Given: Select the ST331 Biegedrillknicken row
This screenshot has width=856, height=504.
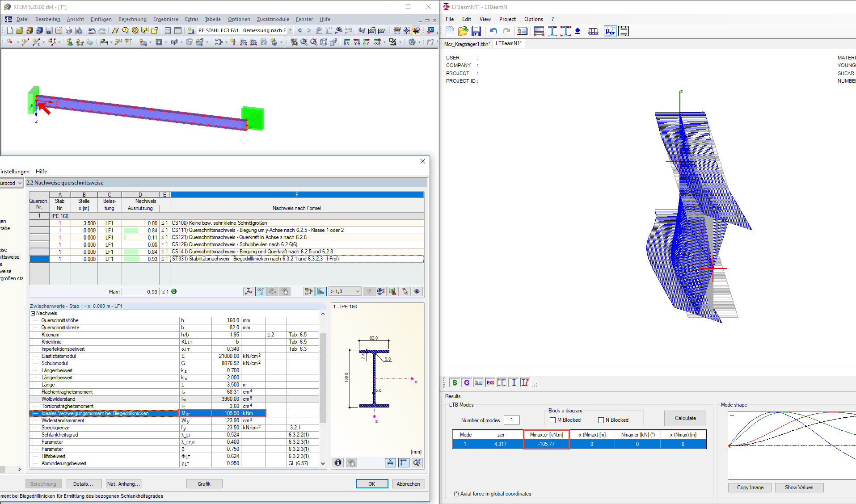Looking at the screenshot, I should [227, 259].
